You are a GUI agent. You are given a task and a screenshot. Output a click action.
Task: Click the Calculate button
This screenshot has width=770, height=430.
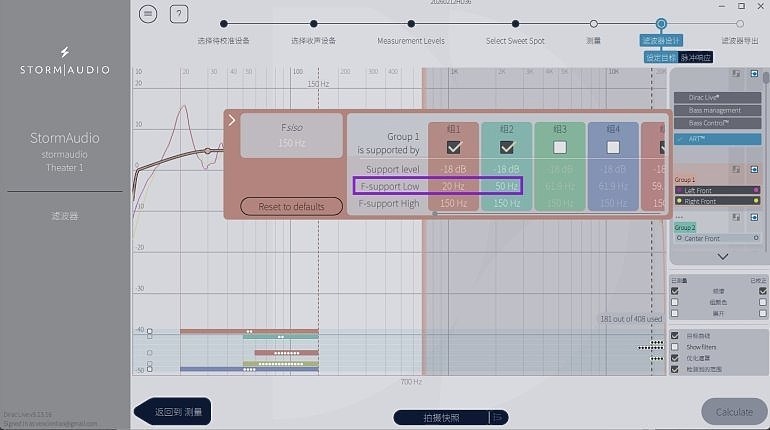(734, 412)
